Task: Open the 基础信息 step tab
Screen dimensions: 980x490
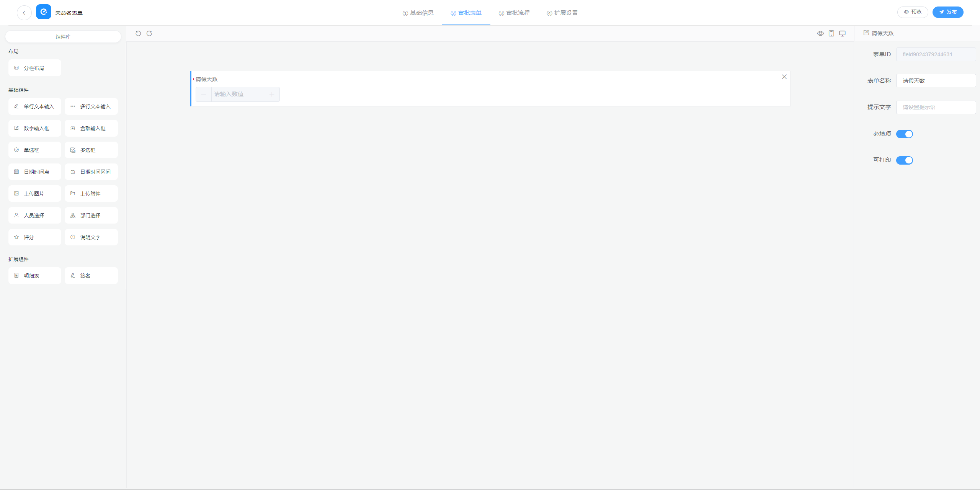Action: click(x=418, y=13)
